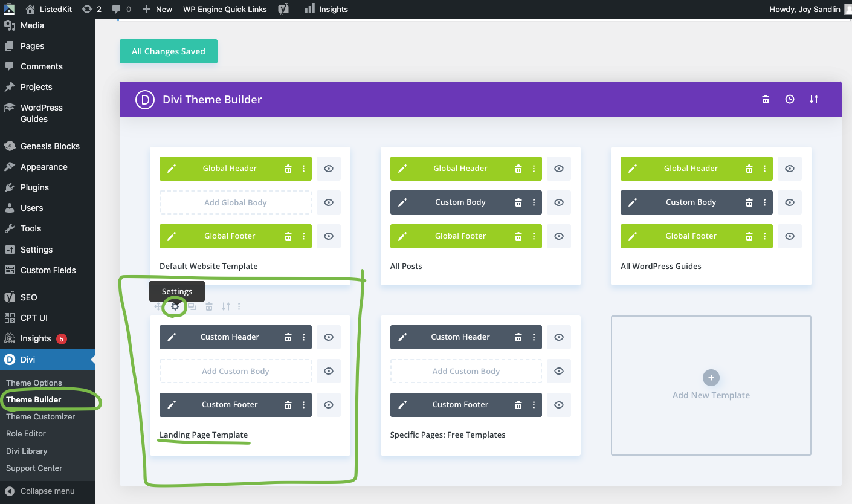Open three-dot menu on Landing Page Custom Footer

coord(304,405)
